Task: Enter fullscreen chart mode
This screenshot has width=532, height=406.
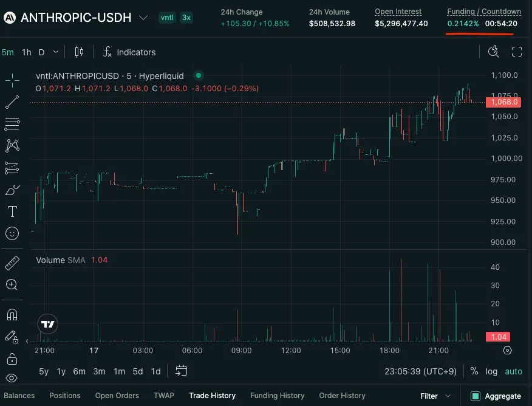Action: [x=517, y=52]
